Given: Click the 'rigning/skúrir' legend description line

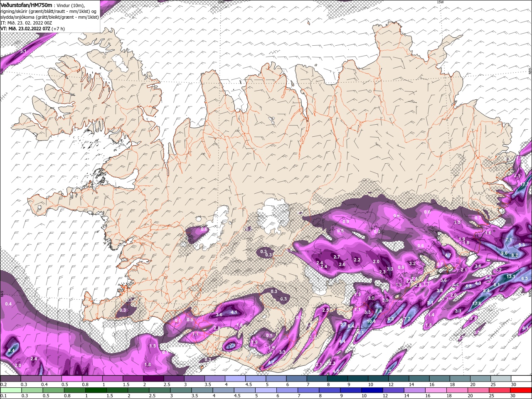Looking at the screenshot, I should tap(49, 11).
